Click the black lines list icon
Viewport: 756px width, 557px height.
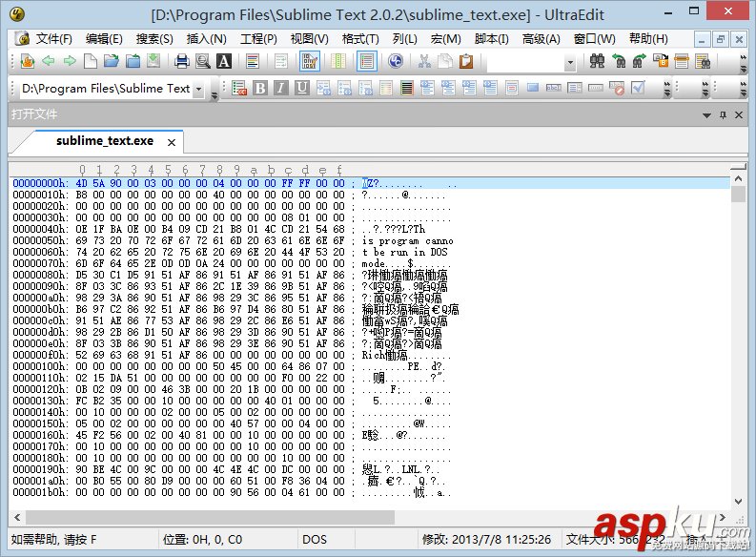point(407,88)
